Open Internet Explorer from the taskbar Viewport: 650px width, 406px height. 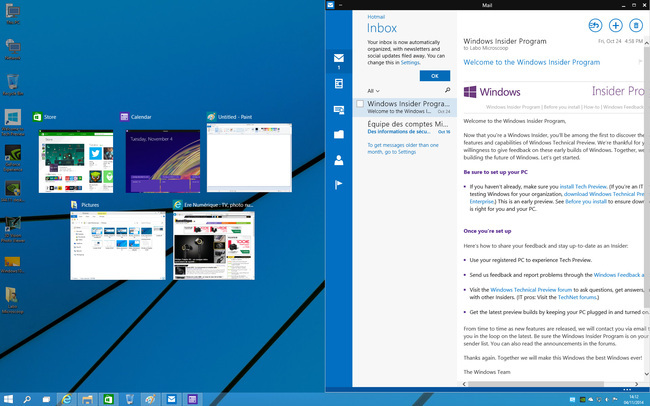click(x=66, y=399)
